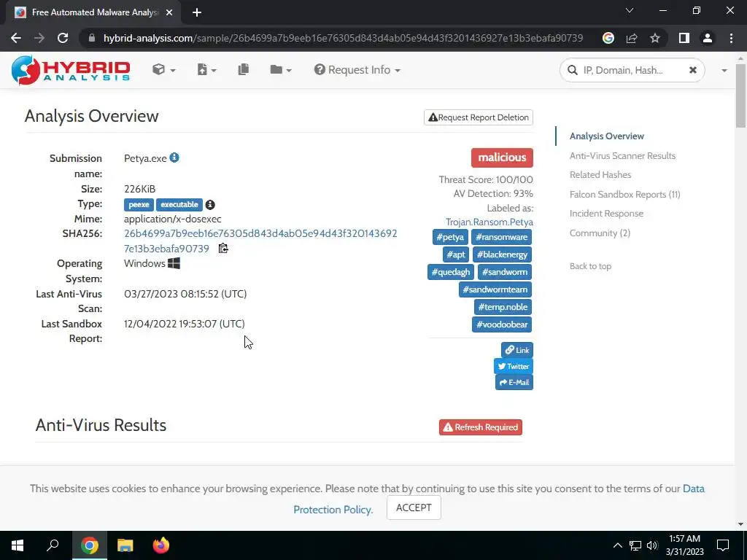Open the folder resources dropdown menu
The width and height of the screenshot is (747, 560).
[281, 70]
